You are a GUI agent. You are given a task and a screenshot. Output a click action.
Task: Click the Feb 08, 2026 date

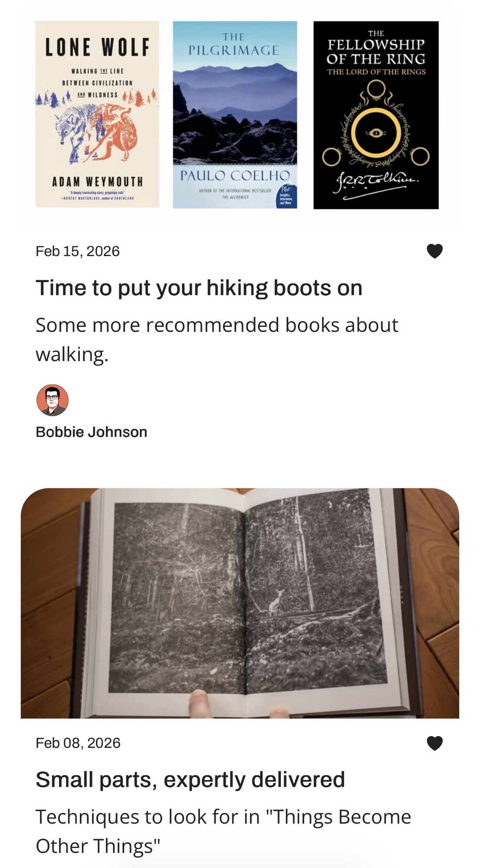click(78, 743)
